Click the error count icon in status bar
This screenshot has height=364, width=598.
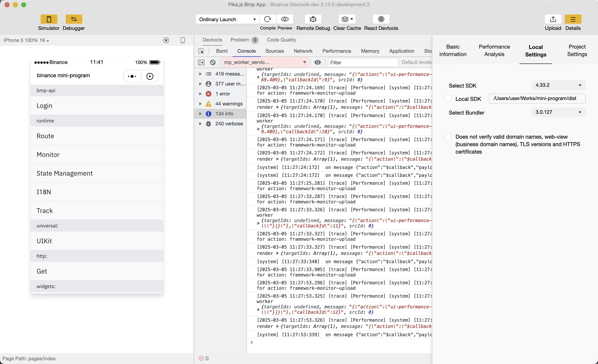point(201,358)
